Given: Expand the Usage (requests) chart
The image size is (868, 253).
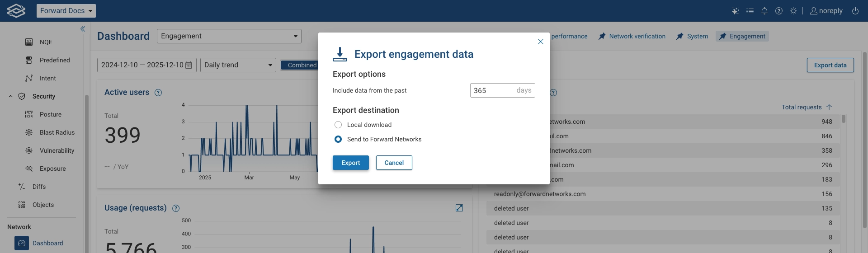Looking at the screenshot, I should (459, 208).
